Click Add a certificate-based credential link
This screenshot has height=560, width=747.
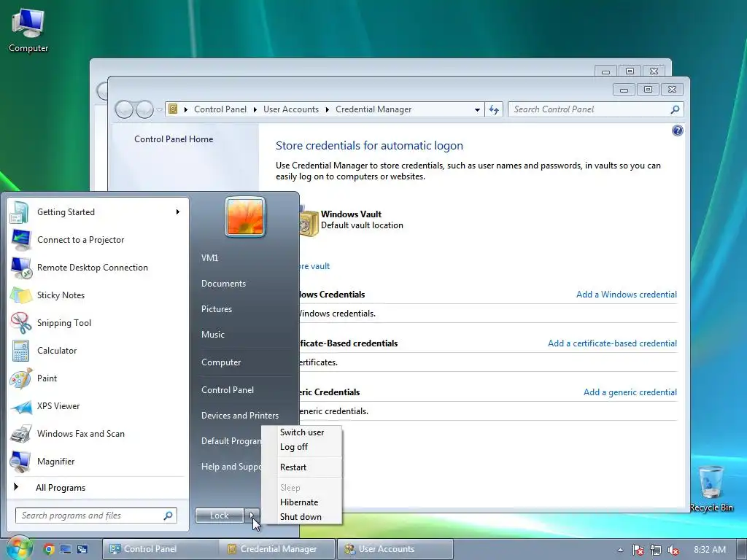pyautogui.click(x=612, y=343)
